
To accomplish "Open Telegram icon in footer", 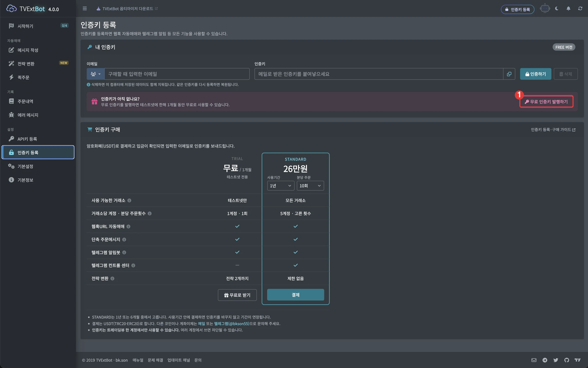I will pyautogui.click(x=545, y=360).
